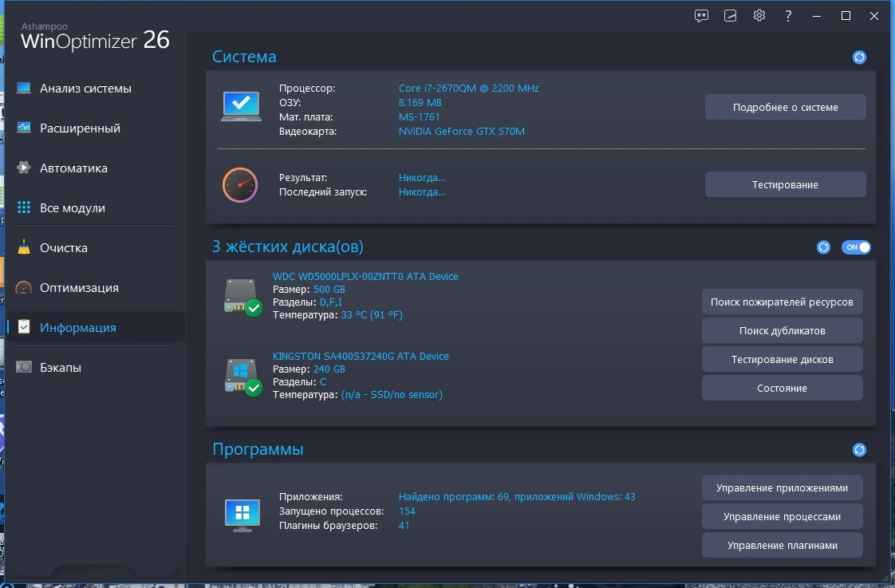Click the Система section heading
This screenshot has height=588, width=895.
pyautogui.click(x=244, y=57)
